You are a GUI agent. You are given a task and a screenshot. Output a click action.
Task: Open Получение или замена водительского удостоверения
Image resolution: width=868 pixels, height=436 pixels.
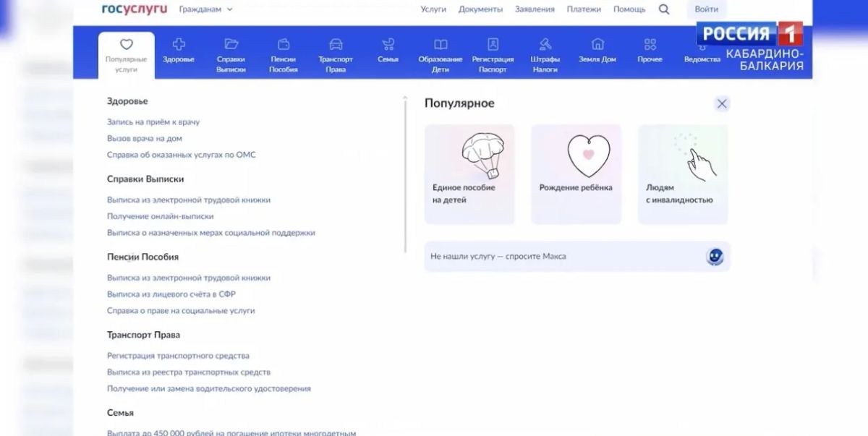pos(209,389)
